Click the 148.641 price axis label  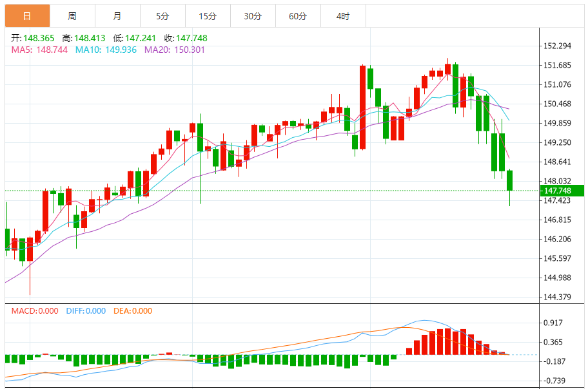click(x=557, y=162)
